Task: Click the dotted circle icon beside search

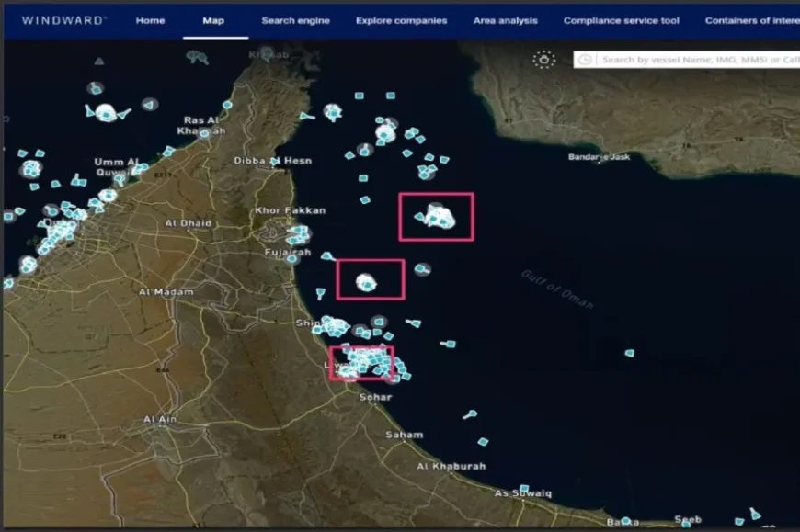Action: 544,60
